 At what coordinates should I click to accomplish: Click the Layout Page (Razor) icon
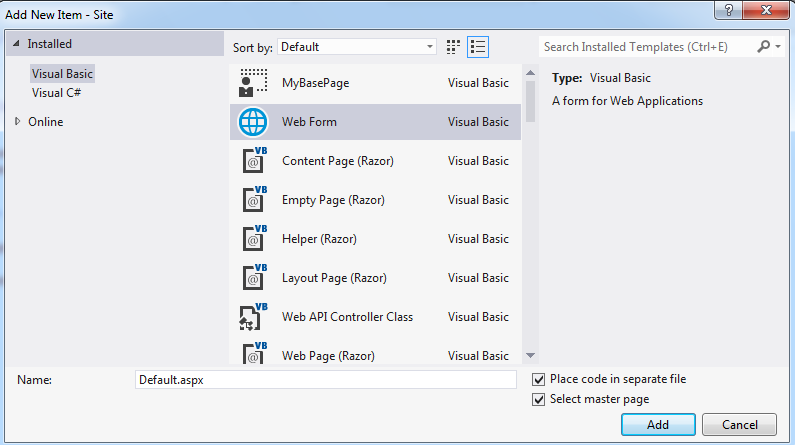[253, 278]
